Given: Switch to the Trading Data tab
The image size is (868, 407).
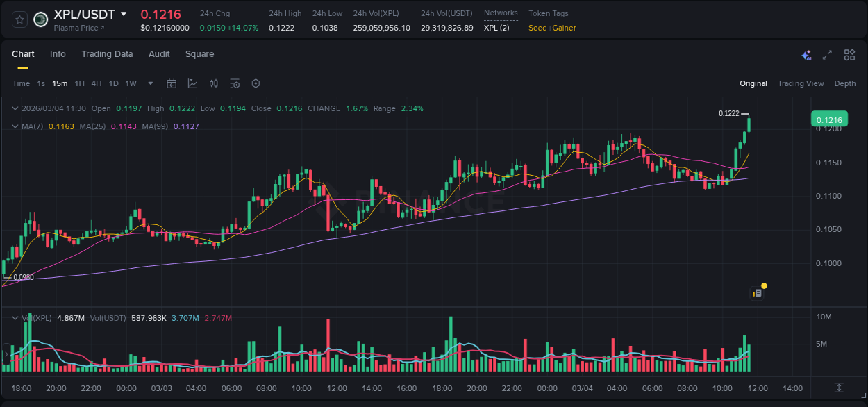Looking at the screenshot, I should point(107,54).
